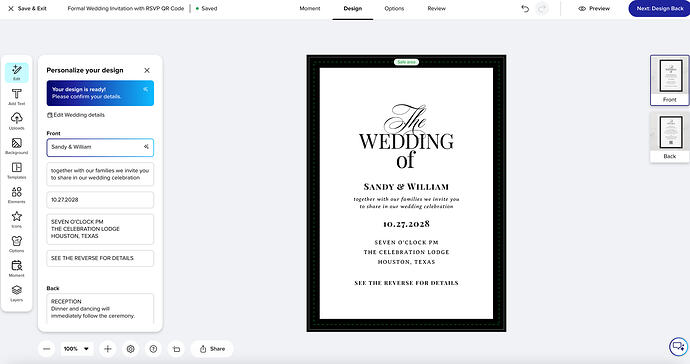Screen dimensions: 690x364
Task: Open the Layers panel
Action: point(17,293)
